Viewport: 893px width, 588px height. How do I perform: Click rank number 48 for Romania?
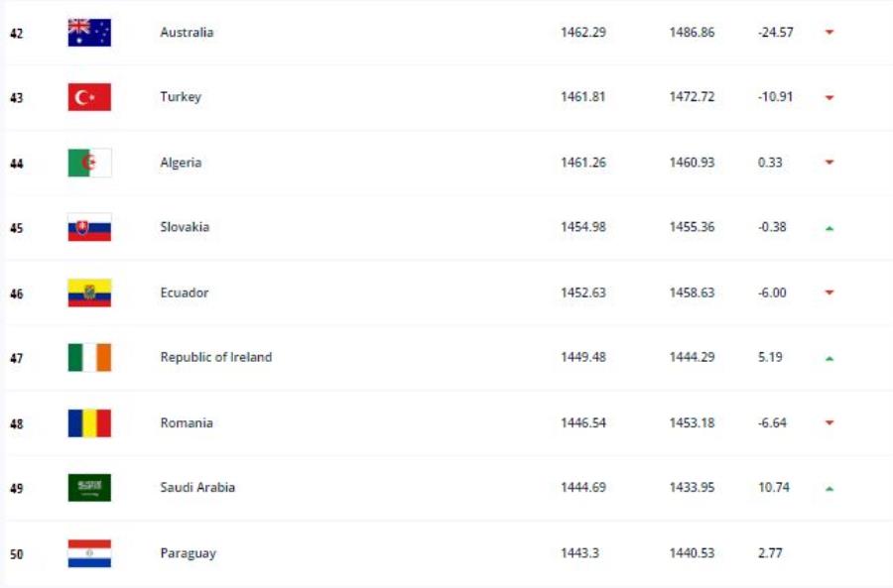pos(17,424)
